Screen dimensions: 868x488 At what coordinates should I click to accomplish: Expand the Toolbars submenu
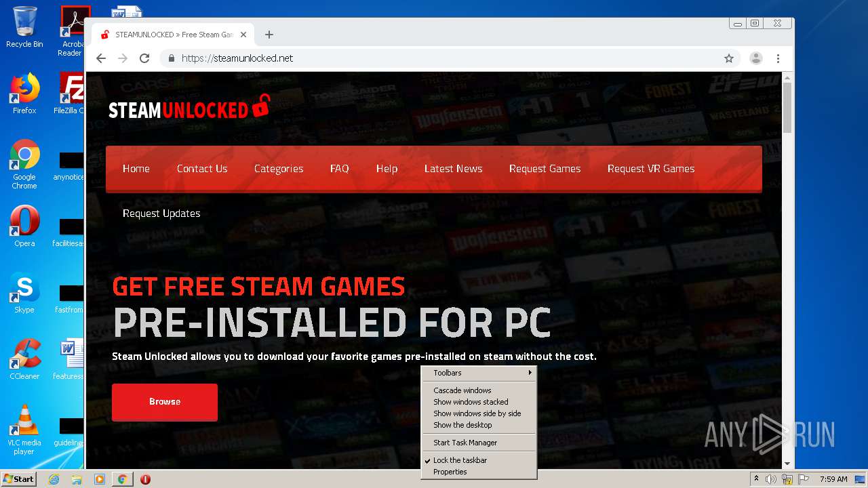[x=479, y=373]
